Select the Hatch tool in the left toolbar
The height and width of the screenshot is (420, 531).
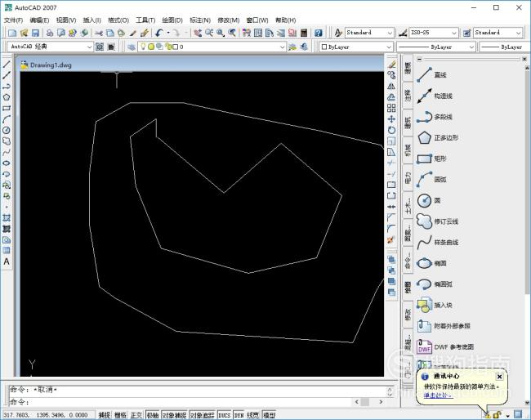pos(7,218)
